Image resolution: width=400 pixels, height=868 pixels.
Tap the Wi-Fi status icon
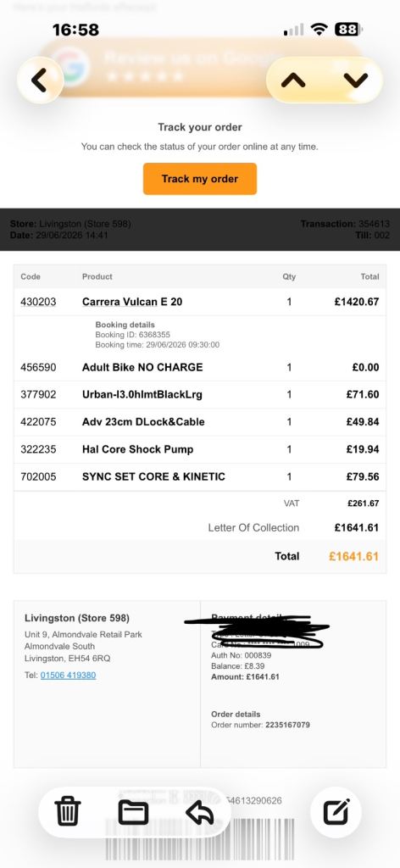click(319, 30)
